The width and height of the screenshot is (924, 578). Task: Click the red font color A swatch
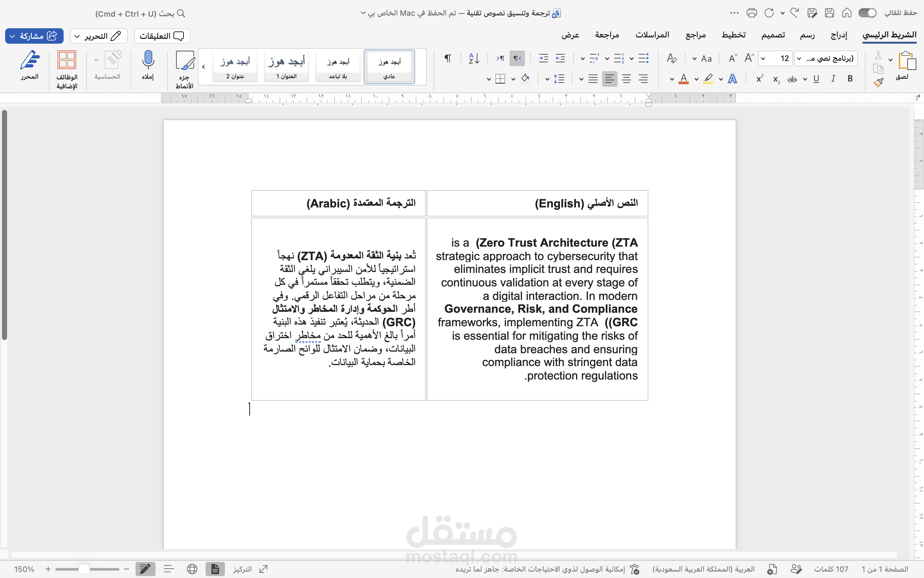[683, 79]
